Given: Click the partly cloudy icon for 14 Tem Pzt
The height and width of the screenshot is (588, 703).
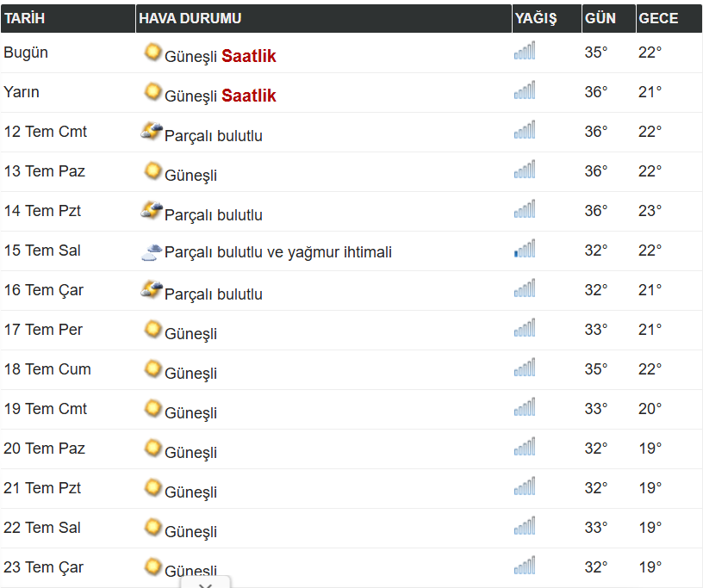Looking at the screenshot, I should pos(152,210).
